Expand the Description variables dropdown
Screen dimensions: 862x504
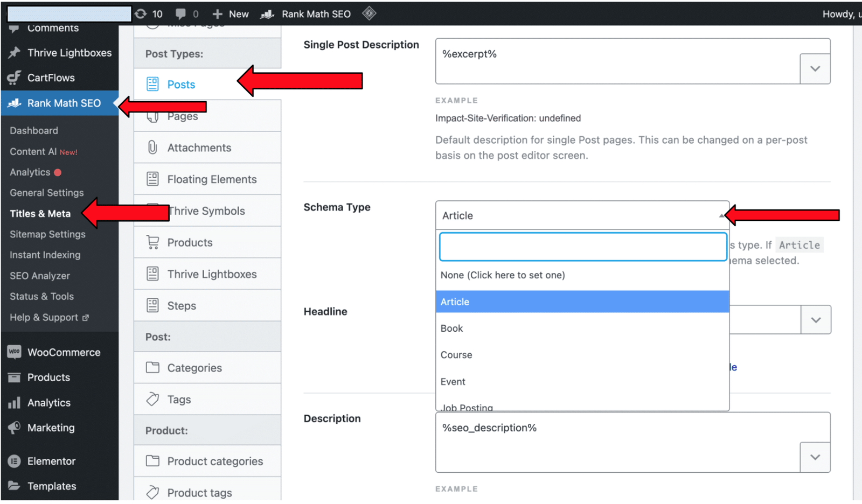click(815, 458)
